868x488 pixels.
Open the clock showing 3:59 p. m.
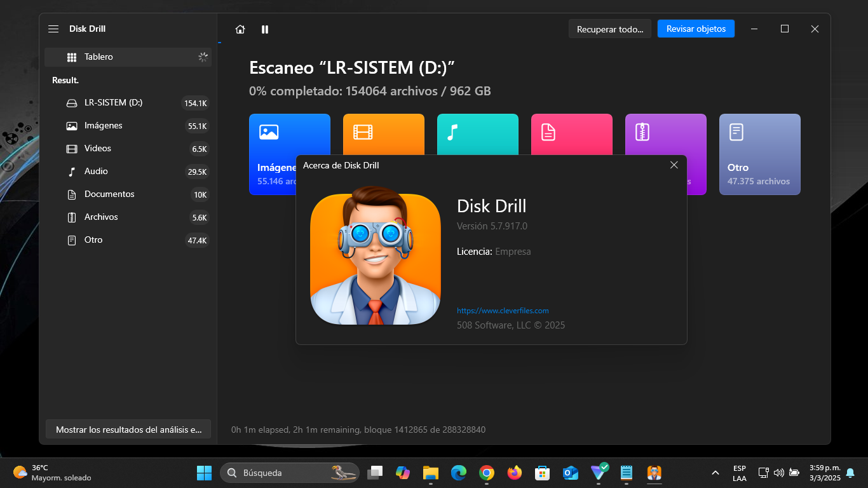click(825, 473)
